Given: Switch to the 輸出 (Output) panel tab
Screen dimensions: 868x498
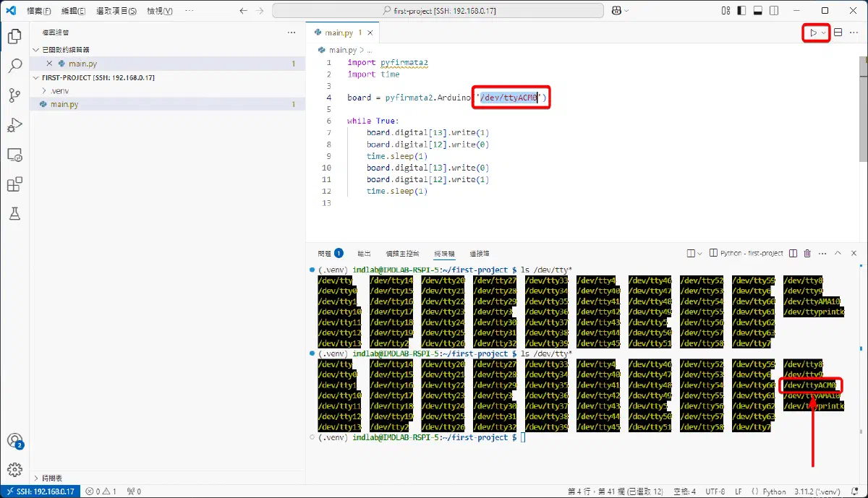Looking at the screenshot, I should [364, 253].
